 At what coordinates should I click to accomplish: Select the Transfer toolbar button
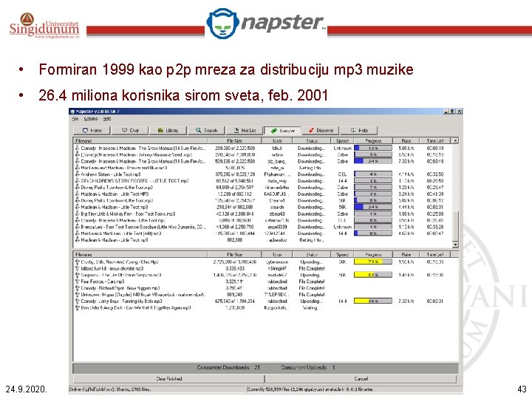click(283, 131)
